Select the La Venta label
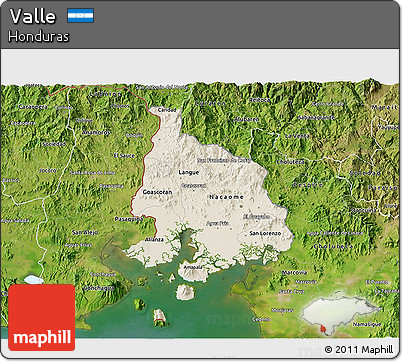The image size is (403, 362). click(x=297, y=136)
